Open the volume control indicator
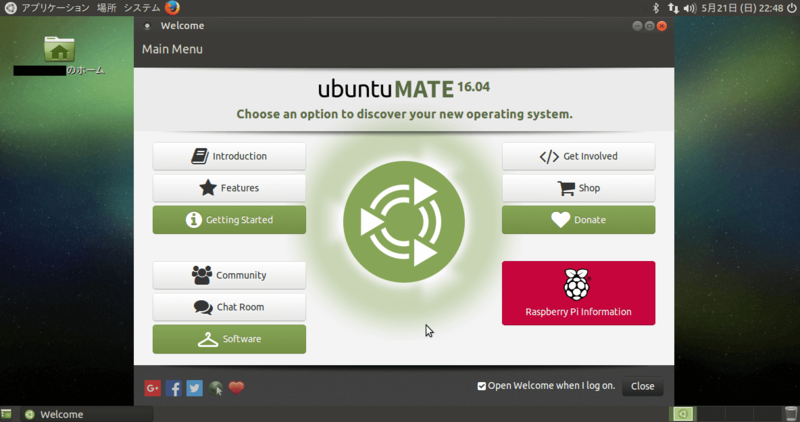The image size is (800, 422). pos(690,8)
